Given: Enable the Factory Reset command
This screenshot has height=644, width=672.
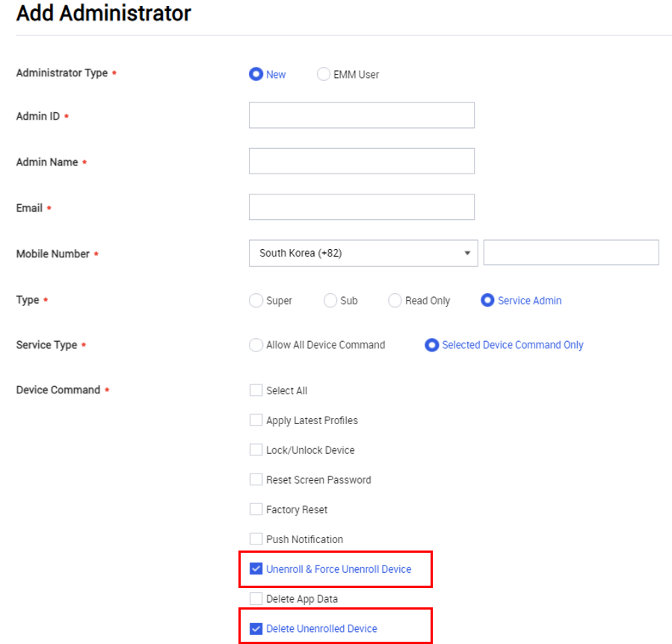Looking at the screenshot, I should (256, 509).
